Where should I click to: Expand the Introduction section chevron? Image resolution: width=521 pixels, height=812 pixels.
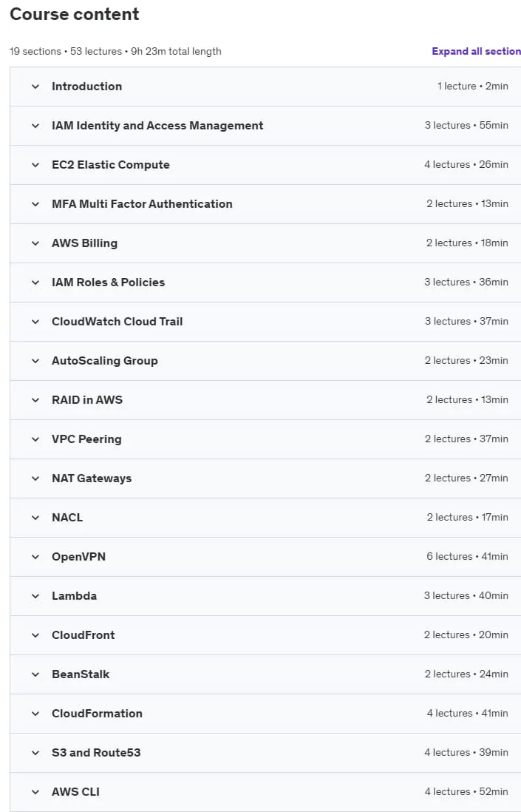pos(35,87)
